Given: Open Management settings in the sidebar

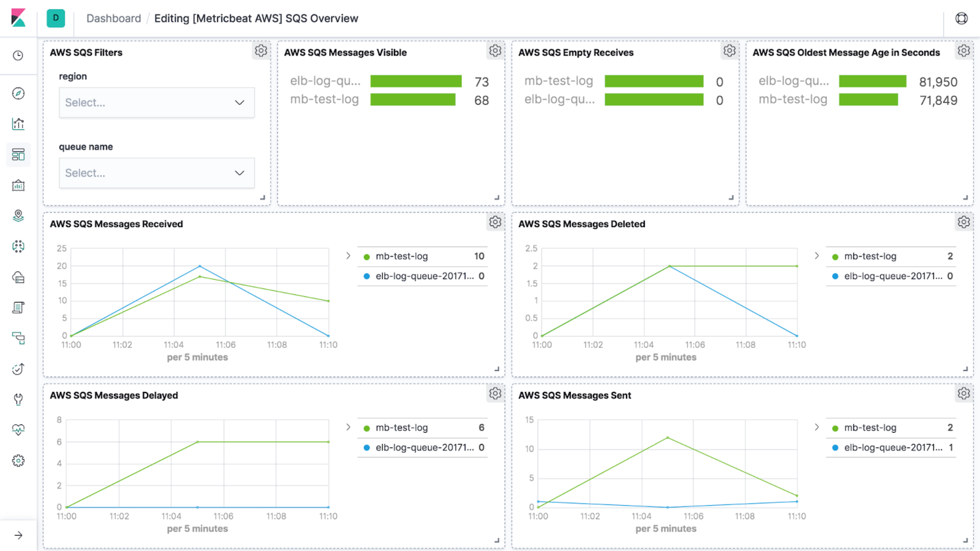Looking at the screenshot, I should (18, 460).
